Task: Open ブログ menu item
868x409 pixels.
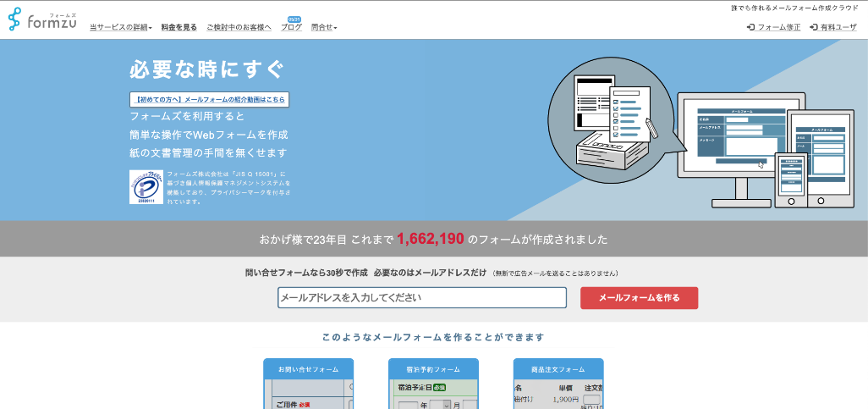Action: (x=291, y=27)
